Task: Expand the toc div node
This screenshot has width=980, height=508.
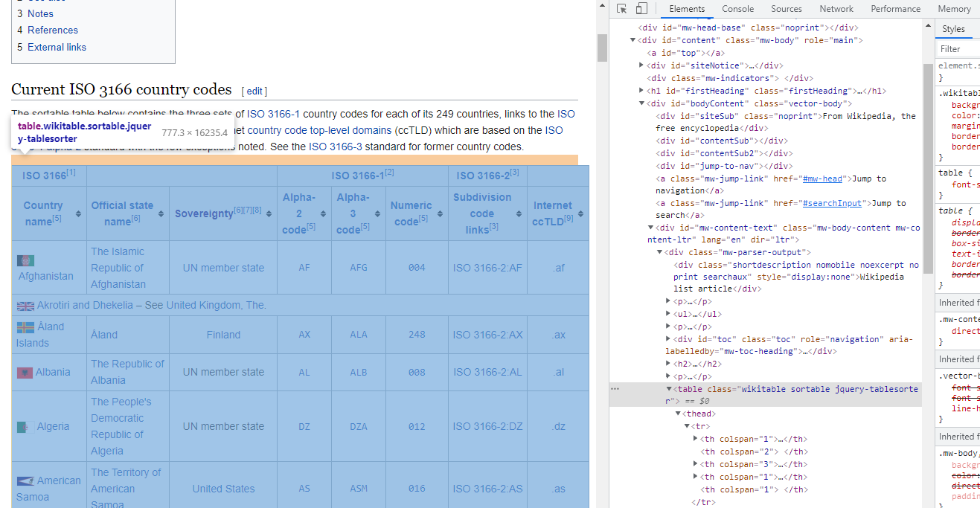Action: 668,339
